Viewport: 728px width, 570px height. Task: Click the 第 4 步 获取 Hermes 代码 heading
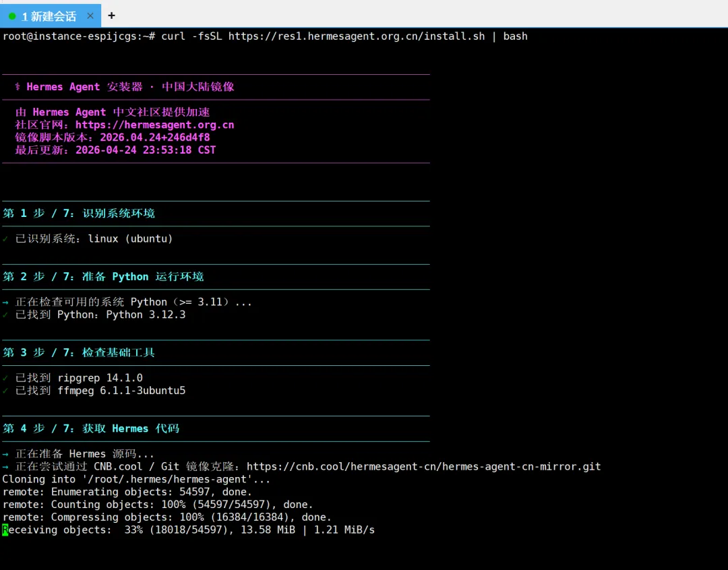(x=91, y=429)
